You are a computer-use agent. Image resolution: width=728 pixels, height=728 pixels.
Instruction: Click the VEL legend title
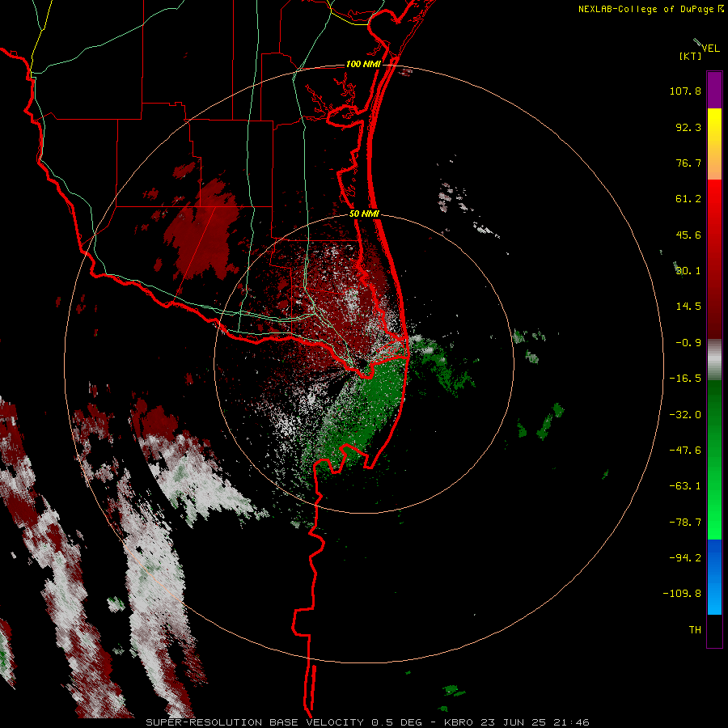(710, 48)
